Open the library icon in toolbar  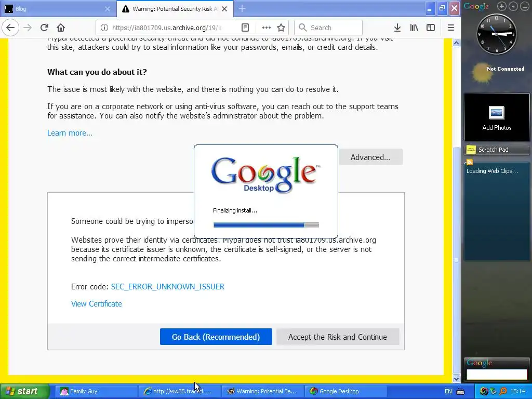tap(414, 28)
